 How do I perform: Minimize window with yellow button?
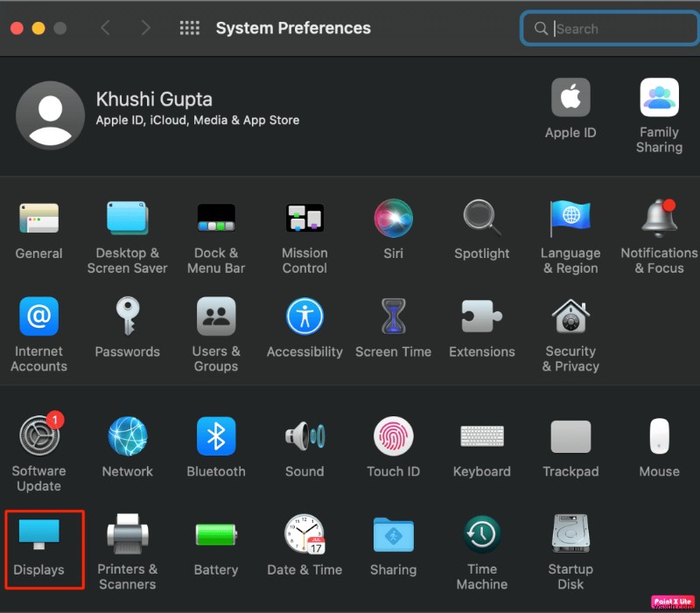[x=38, y=28]
